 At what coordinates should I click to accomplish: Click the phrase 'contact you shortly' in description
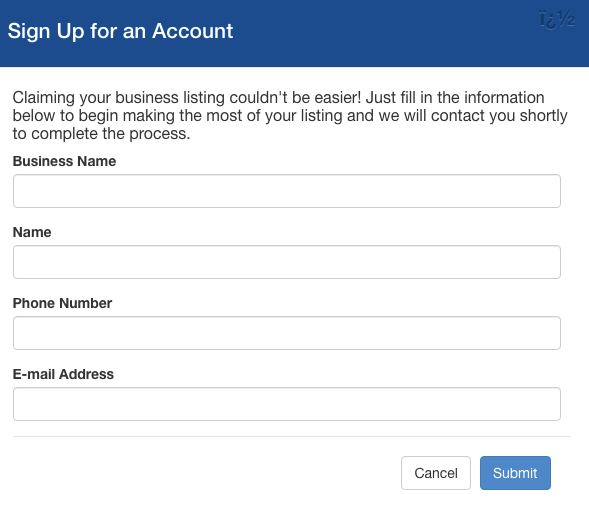[499, 116]
